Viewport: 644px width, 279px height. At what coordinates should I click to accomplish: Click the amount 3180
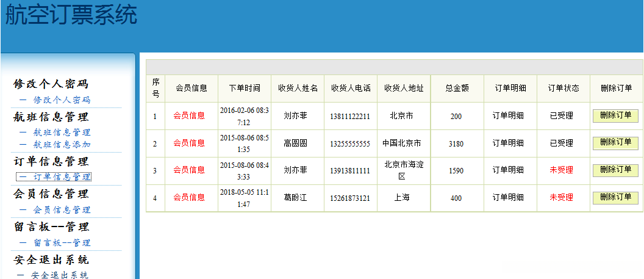click(x=456, y=144)
